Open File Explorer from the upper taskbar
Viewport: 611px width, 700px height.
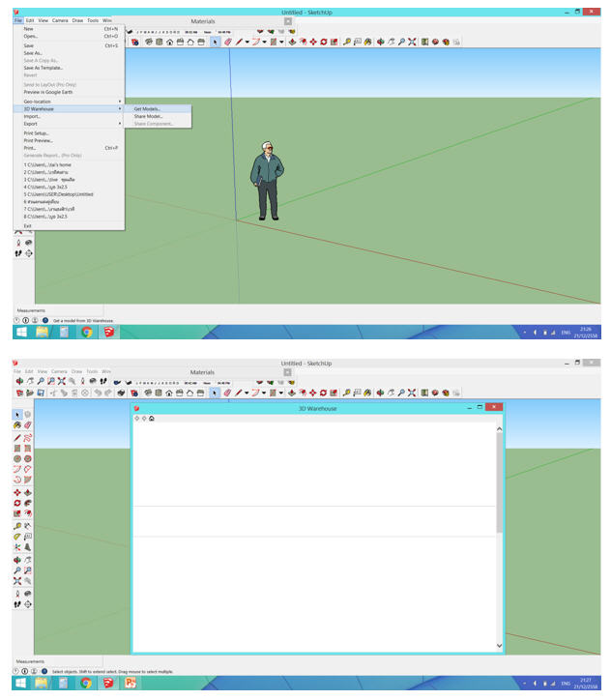(43, 333)
